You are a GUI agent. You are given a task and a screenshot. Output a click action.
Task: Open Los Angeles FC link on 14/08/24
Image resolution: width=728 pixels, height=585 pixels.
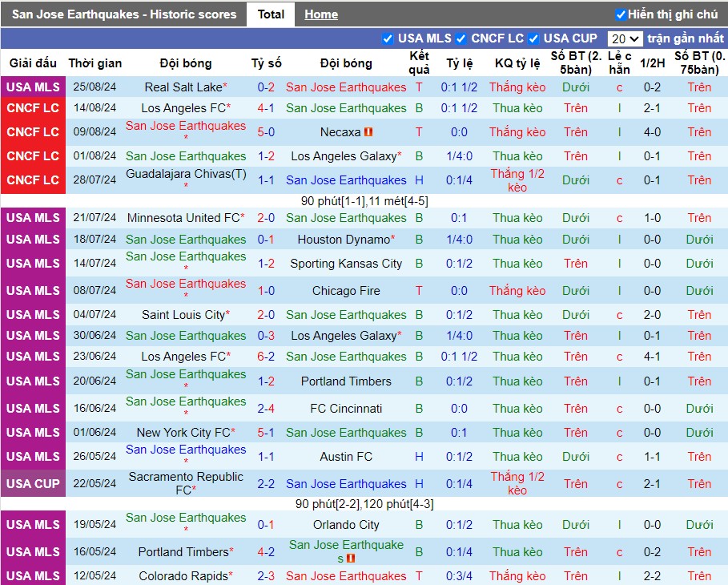coord(183,108)
